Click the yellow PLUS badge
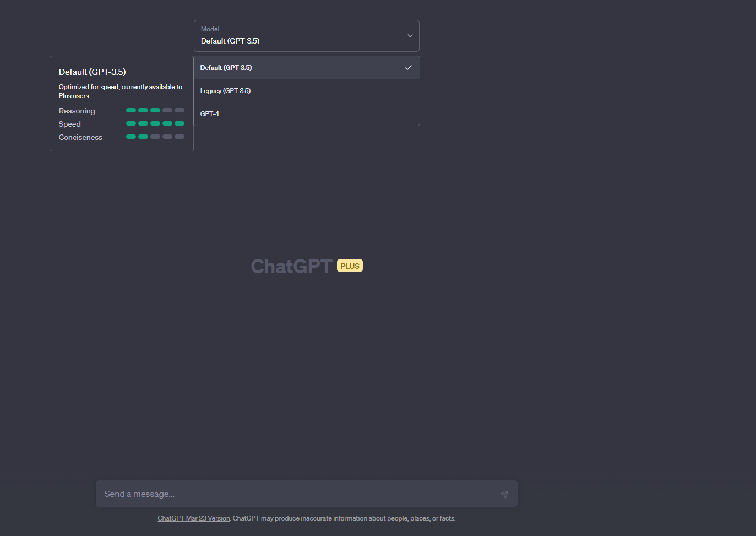756x536 pixels. click(x=350, y=266)
